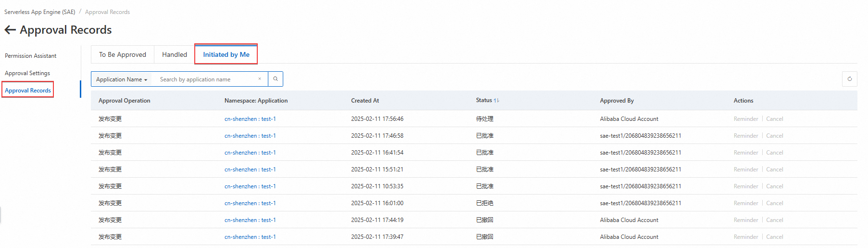The width and height of the screenshot is (868, 248).
Task: Sort records by the Status column arrow
Action: [497, 101]
